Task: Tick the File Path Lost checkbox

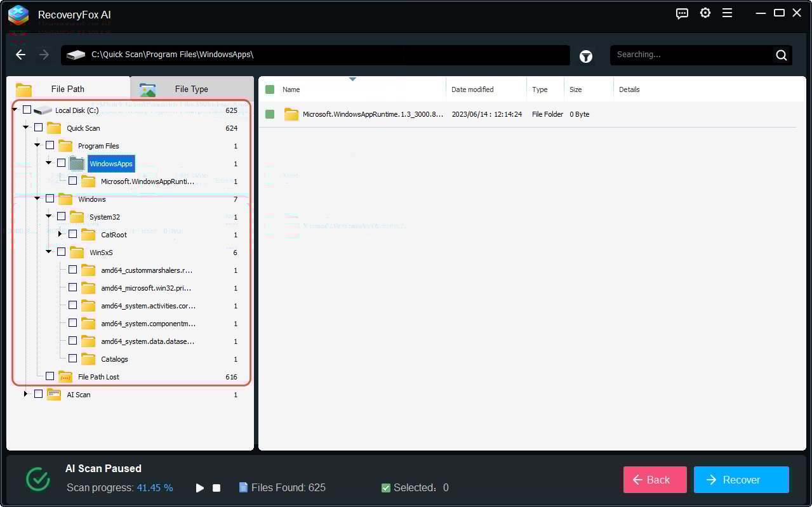Action: coord(50,376)
